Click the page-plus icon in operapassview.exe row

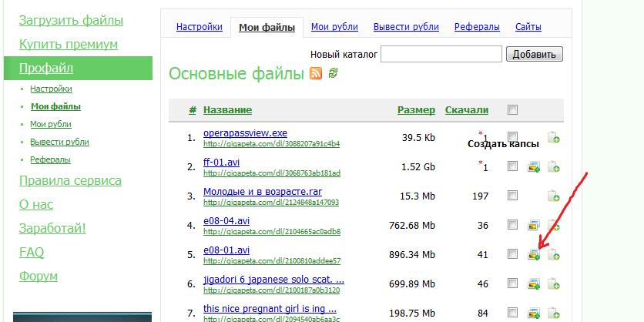click(553, 138)
